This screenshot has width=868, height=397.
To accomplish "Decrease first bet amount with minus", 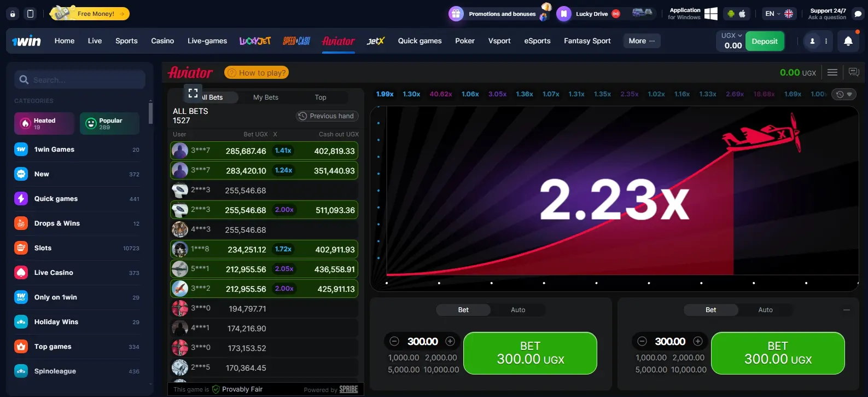I will pos(394,341).
